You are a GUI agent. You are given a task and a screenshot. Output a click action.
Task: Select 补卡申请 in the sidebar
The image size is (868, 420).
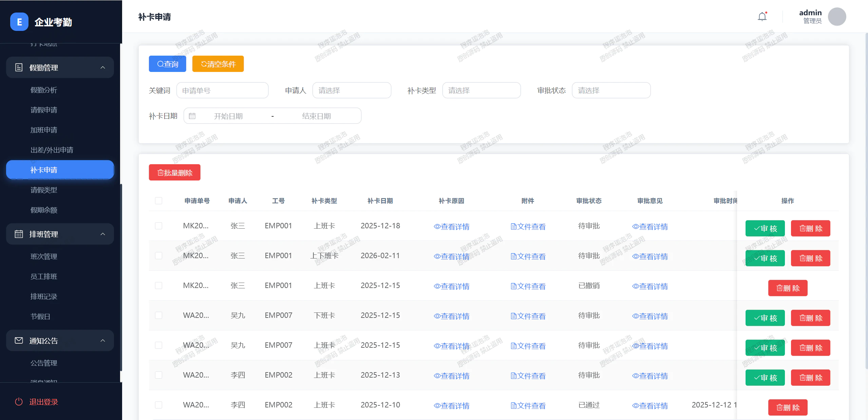pos(60,170)
